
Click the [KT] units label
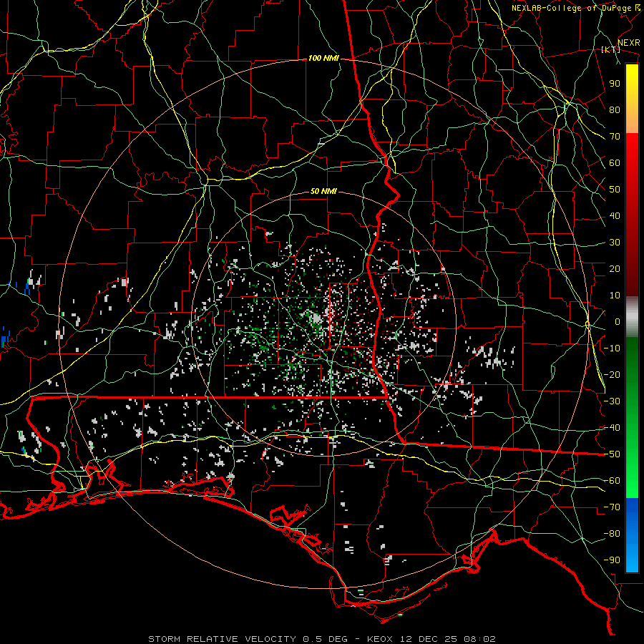point(610,49)
